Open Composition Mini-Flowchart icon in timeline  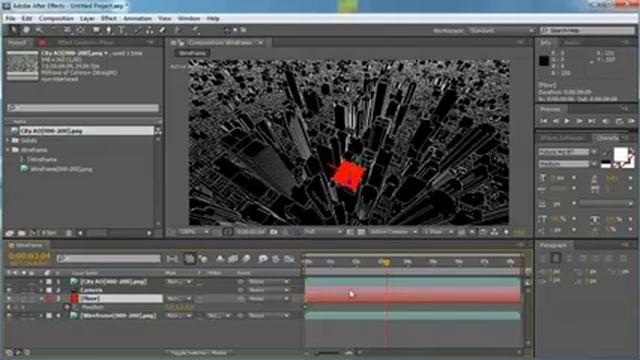(x=173, y=259)
